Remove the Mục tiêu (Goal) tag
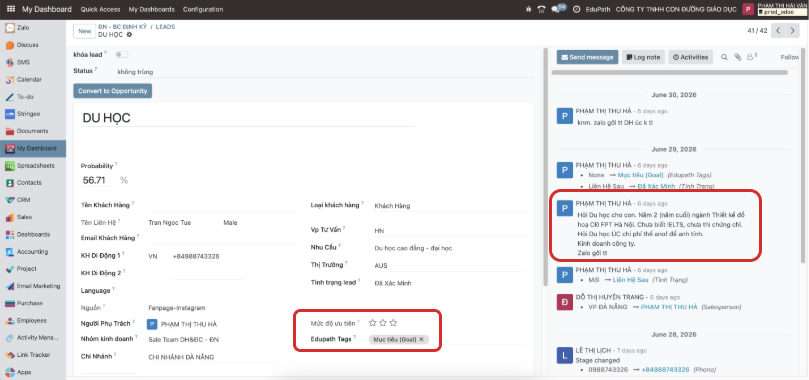Screen dimensions: 809x380 tap(421, 339)
